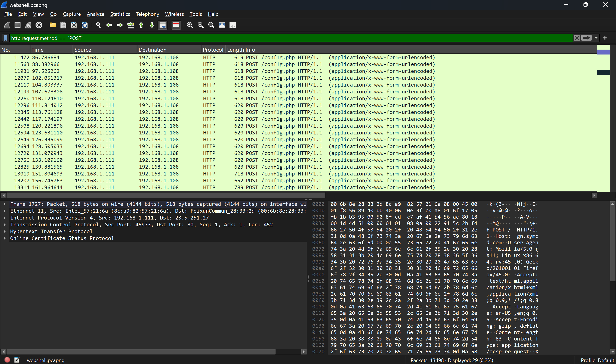616x364 pixels.
Task: Sort by the Destination column header
Action: pyautogui.click(x=169, y=50)
